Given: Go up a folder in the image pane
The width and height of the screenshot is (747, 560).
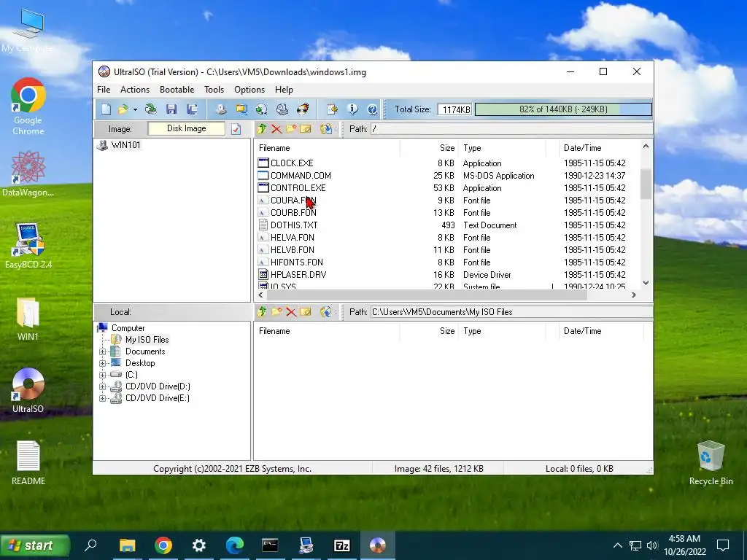Looking at the screenshot, I should [x=262, y=128].
